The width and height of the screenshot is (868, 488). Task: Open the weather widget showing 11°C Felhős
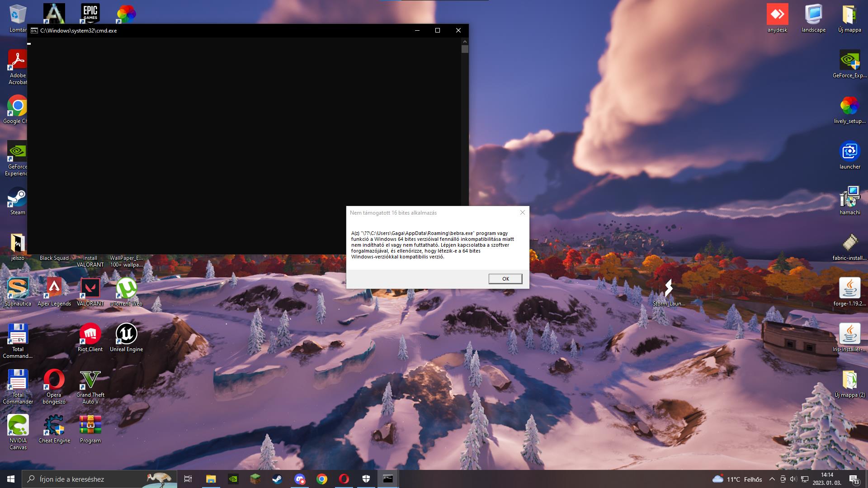pos(737,479)
